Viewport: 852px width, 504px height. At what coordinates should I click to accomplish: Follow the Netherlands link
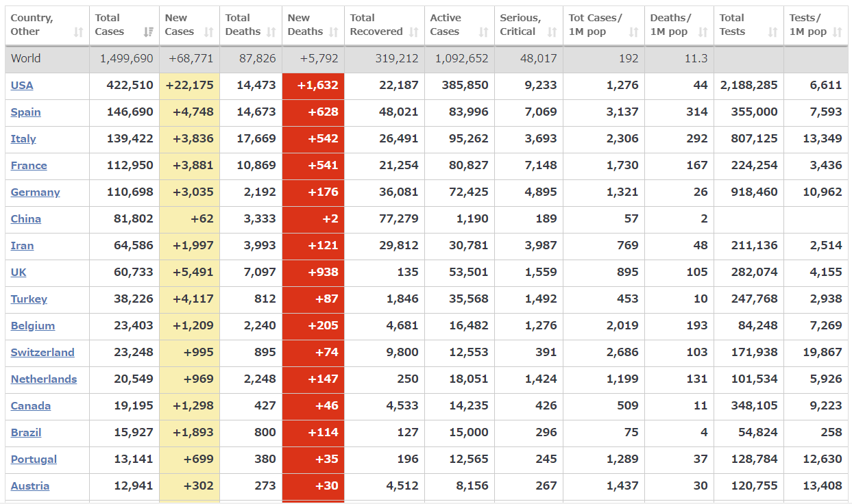(44, 379)
